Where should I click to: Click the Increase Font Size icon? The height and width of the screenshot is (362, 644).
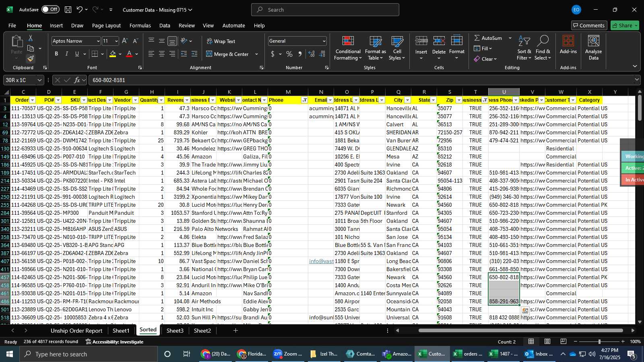coord(125,41)
